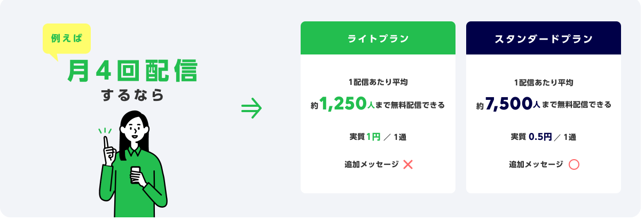Screen dimensions: 644x220
Task: Click 追加メッセージ label in standard plan
Action: pyautogui.click(x=536, y=164)
